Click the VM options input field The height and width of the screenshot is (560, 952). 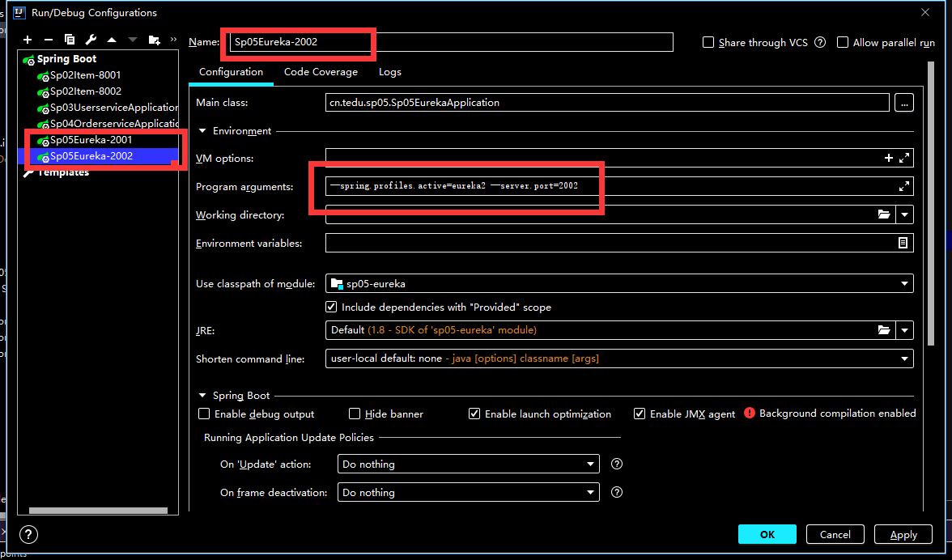(x=619, y=158)
